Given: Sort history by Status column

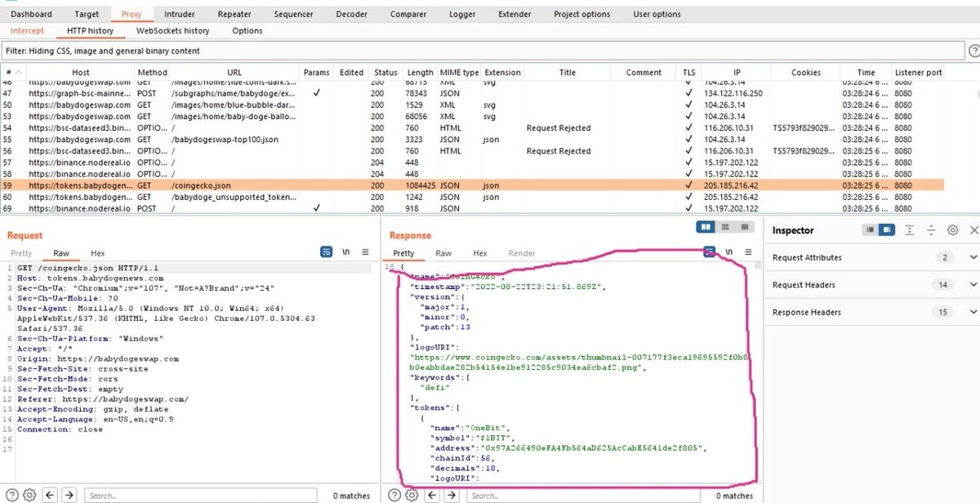Looking at the screenshot, I should 385,72.
